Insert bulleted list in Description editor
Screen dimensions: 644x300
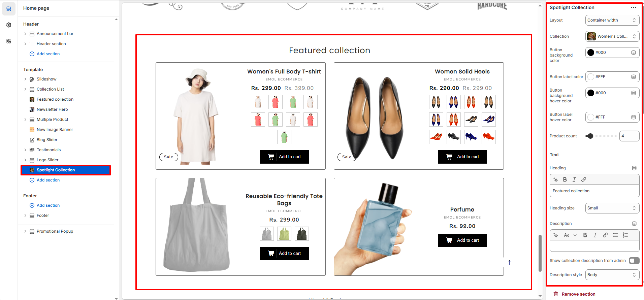click(615, 235)
